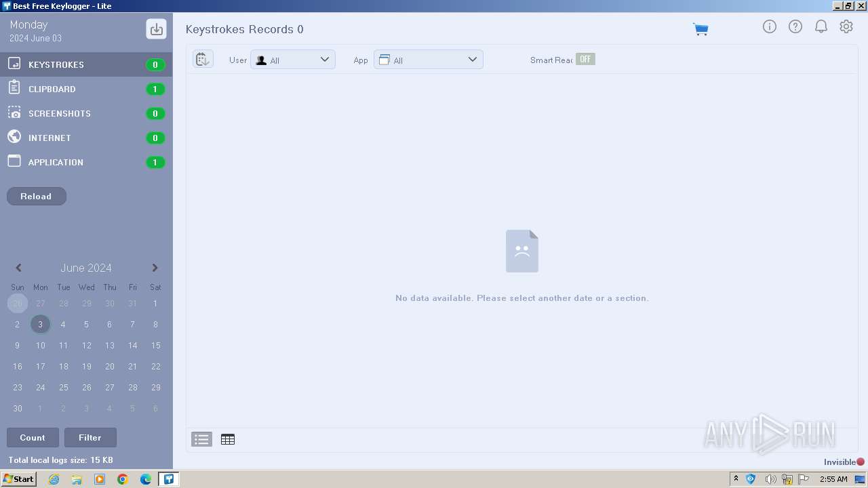This screenshot has width=868, height=488.
Task: Select June 27 in the calendar
Action: pos(109,387)
